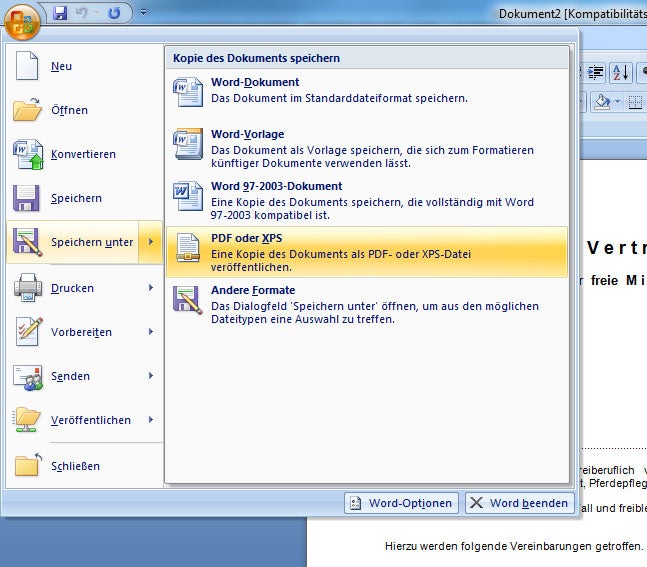Open Andere Formate save dialog option
The width and height of the screenshot is (647, 567).
[x=367, y=304]
